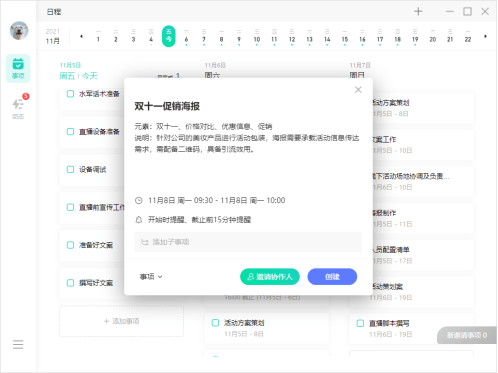Screen dimensions: 498x373
Task: Check the 直播设备准备 checkbox
Action: click(x=70, y=132)
